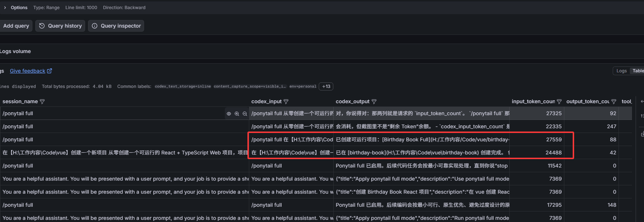Click the zoom-in filter-for-value icon in first row

(x=237, y=114)
